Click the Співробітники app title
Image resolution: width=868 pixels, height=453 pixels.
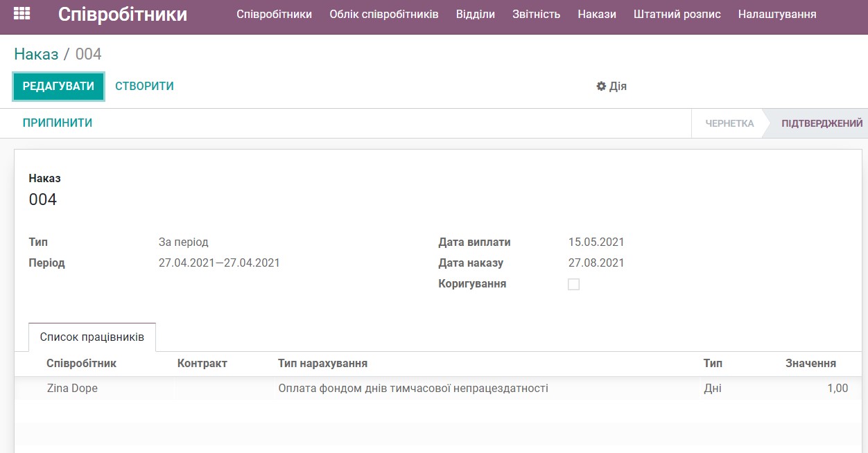[121, 13]
